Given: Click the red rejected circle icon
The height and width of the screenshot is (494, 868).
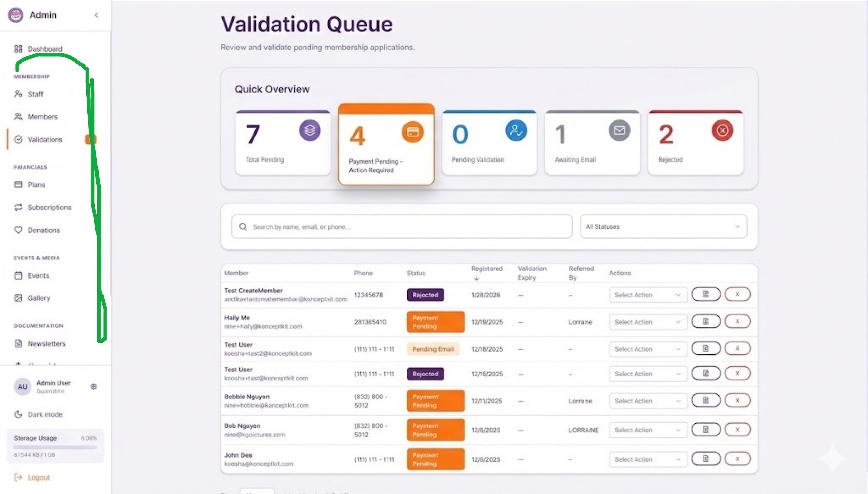Looking at the screenshot, I should click(x=722, y=130).
